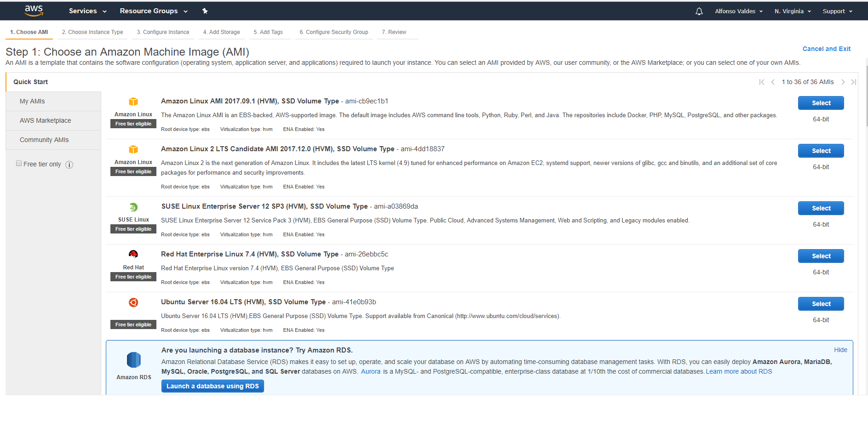Click the Free tier only info icon

coord(69,165)
